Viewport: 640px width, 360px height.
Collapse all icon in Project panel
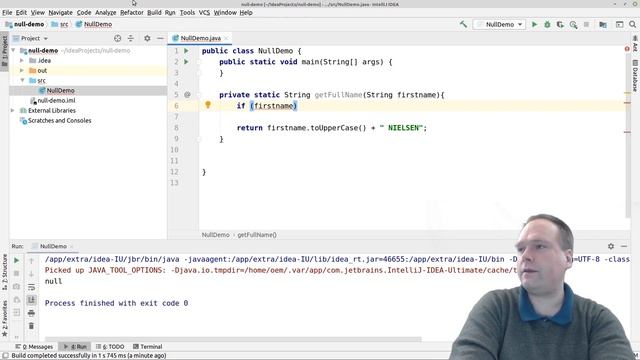[131, 38]
